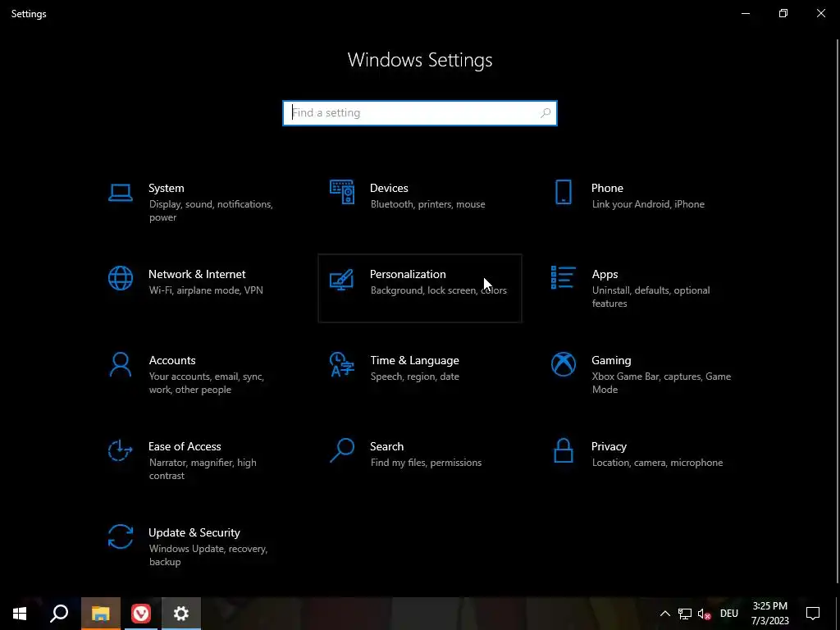840x630 pixels.
Task: Open the Apps list icon
Action: pyautogui.click(x=563, y=277)
